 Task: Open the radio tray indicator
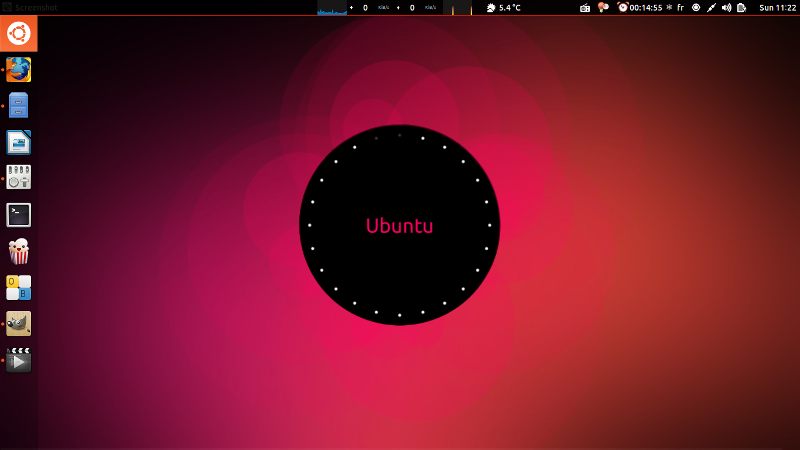pyautogui.click(x=585, y=8)
